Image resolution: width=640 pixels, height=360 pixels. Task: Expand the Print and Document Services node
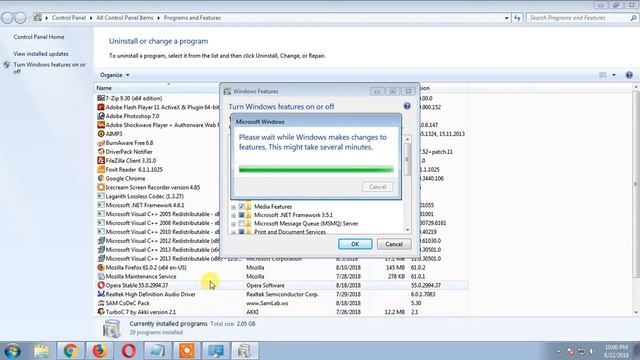[233, 232]
